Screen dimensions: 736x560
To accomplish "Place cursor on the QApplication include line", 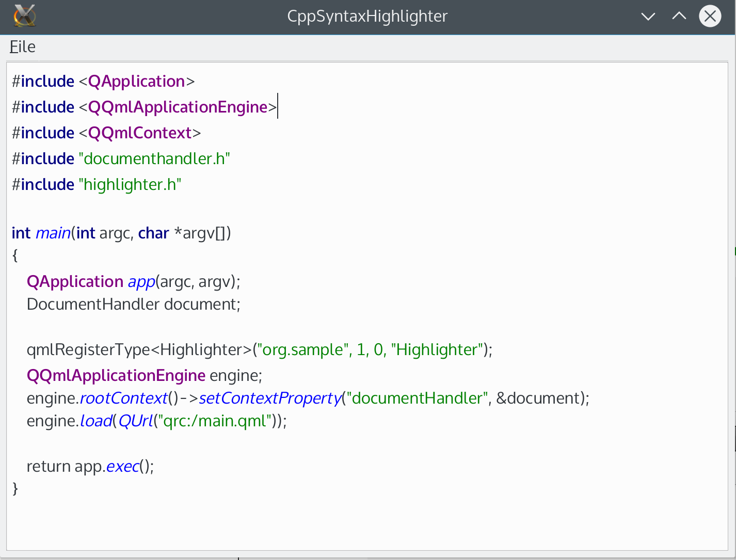I will pyautogui.click(x=103, y=81).
